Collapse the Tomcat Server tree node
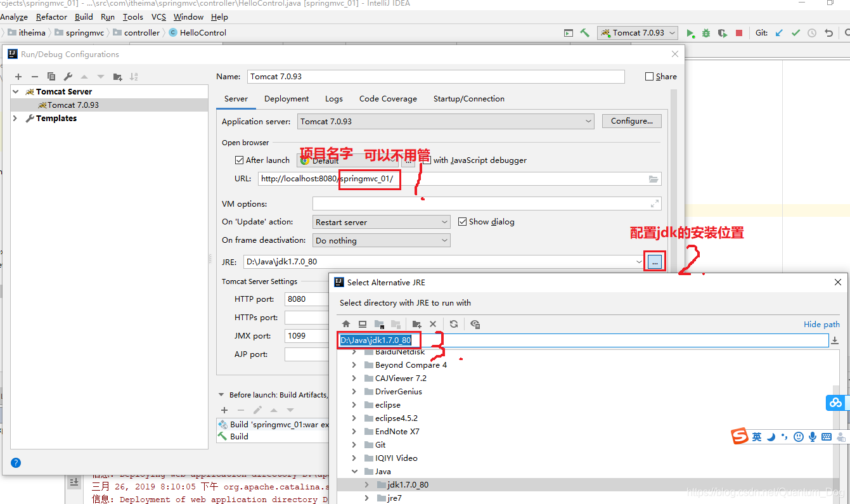This screenshot has width=850, height=504. 16,91
